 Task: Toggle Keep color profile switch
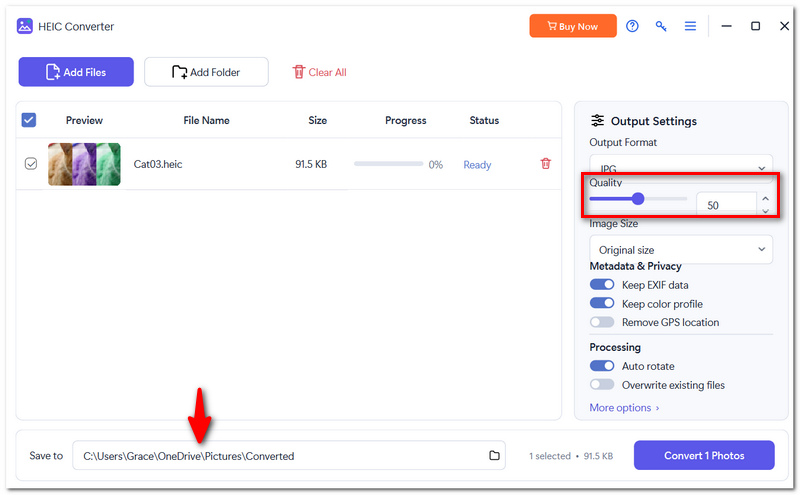[602, 303]
